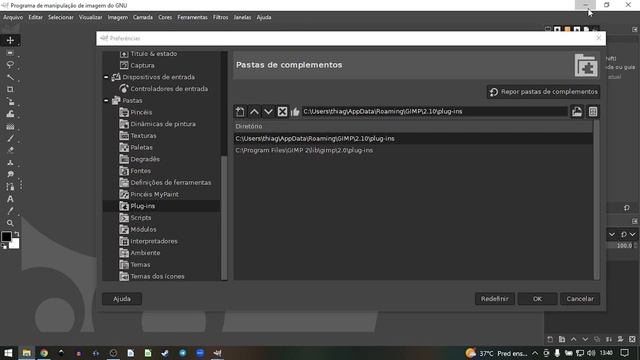
Task: Open the Arquivo menu
Action: tap(13, 18)
